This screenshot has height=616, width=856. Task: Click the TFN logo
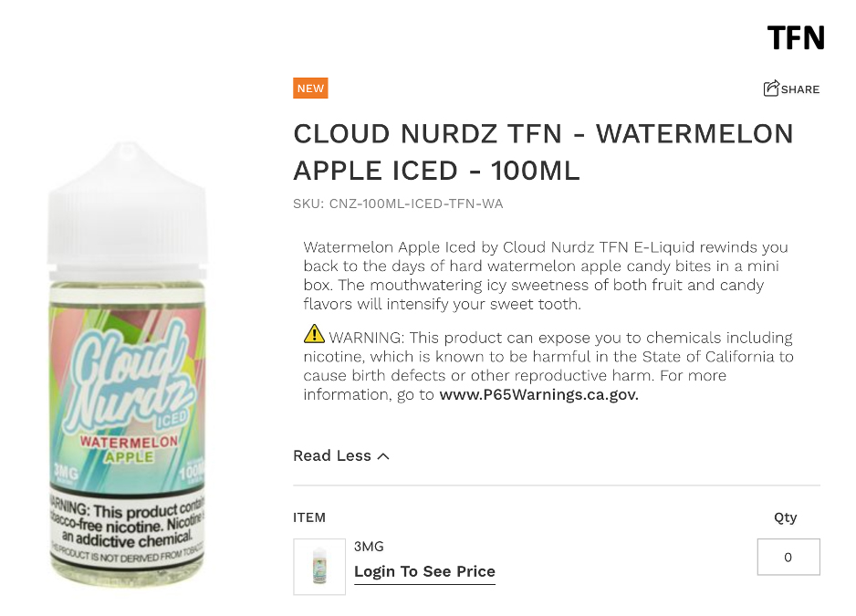pyautogui.click(x=796, y=37)
